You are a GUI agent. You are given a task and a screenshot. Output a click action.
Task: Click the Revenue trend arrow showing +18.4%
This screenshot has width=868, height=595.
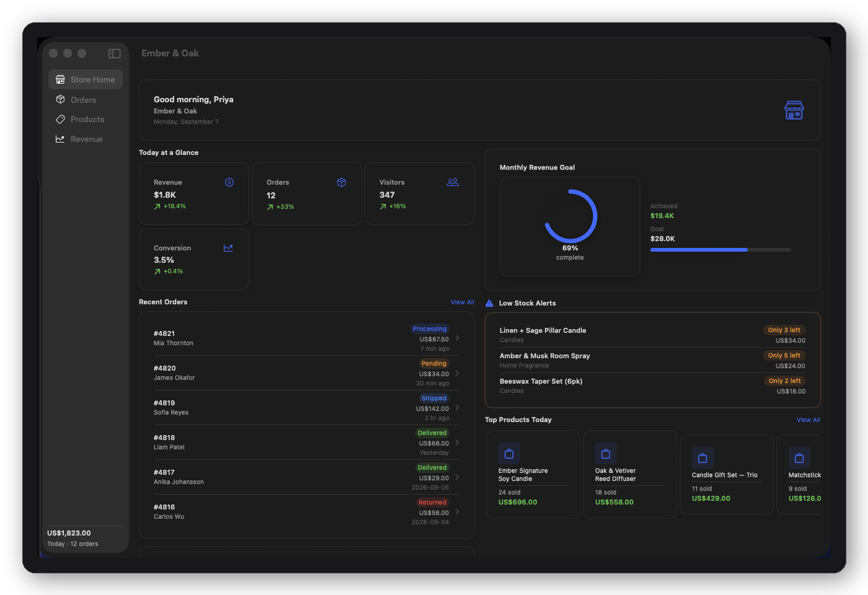pyautogui.click(x=157, y=206)
